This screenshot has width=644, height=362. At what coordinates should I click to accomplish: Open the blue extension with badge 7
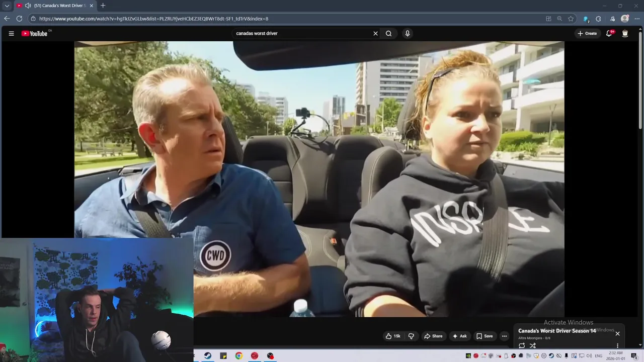pos(586,19)
